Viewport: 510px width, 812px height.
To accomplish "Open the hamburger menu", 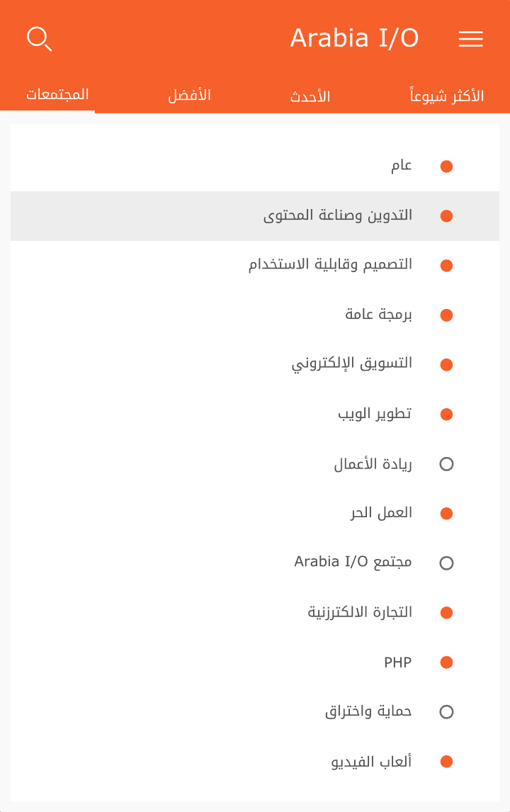I will point(470,40).
